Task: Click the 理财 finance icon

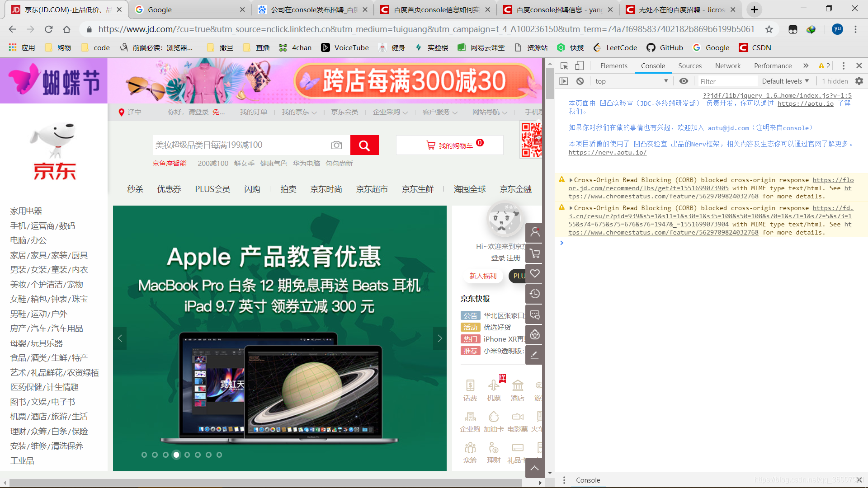Action: coord(494,447)
